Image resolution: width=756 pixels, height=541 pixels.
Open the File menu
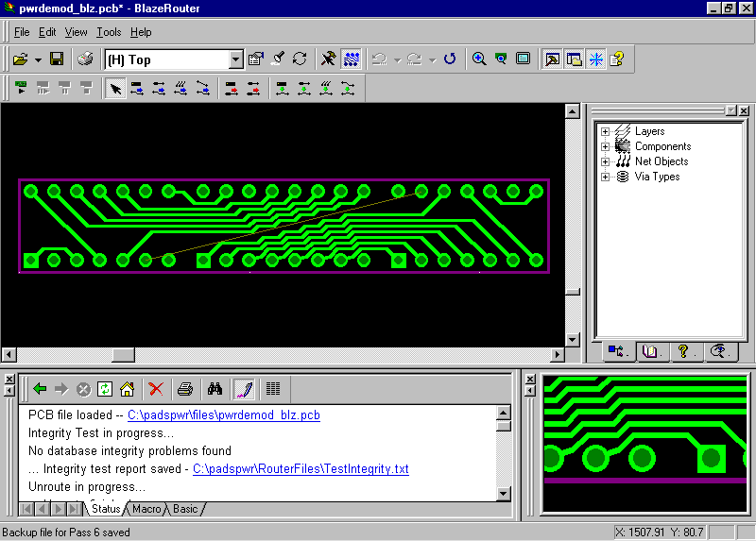point(22,32)
